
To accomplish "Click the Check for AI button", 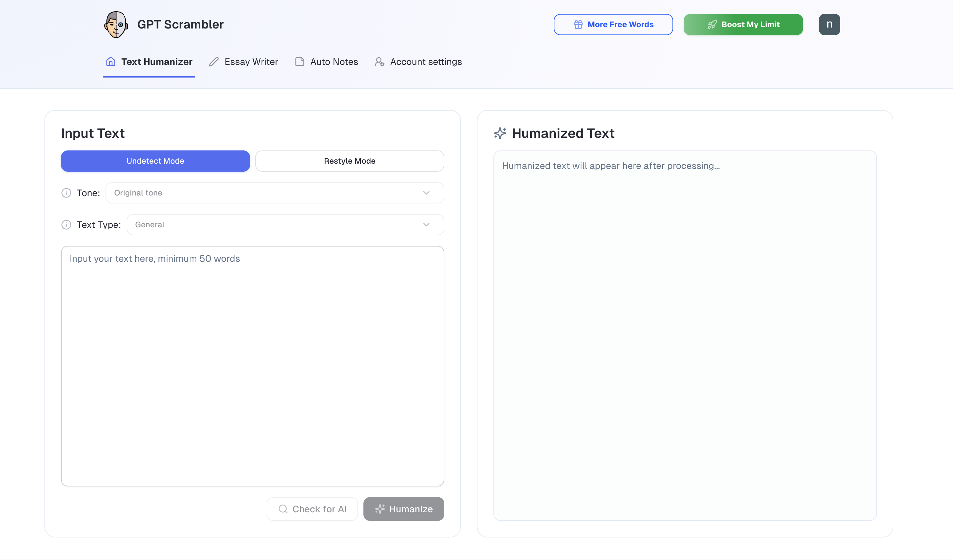I will [312, 509].
